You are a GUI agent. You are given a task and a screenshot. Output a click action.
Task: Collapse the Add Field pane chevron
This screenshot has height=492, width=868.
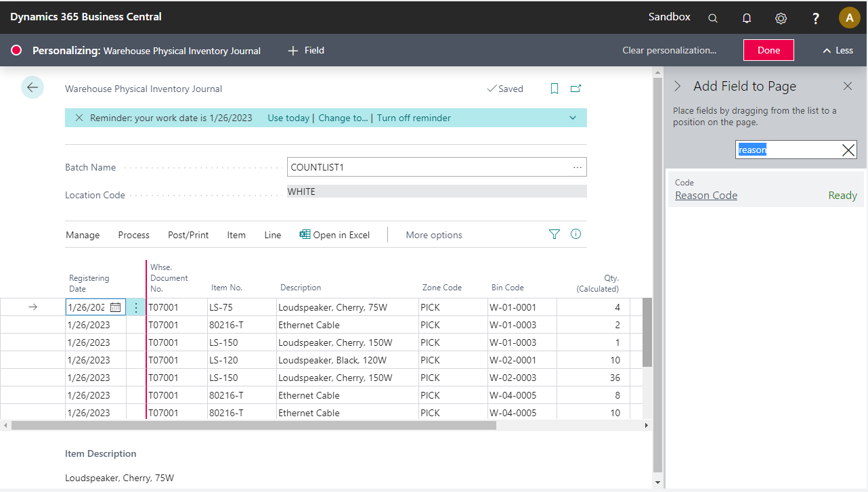678,86
